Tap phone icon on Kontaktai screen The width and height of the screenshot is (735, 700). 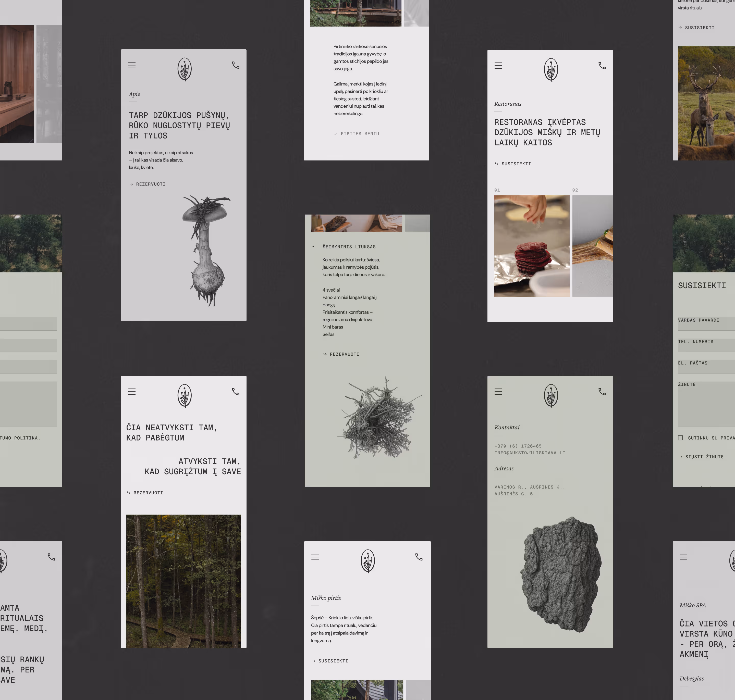click(602, 391)
